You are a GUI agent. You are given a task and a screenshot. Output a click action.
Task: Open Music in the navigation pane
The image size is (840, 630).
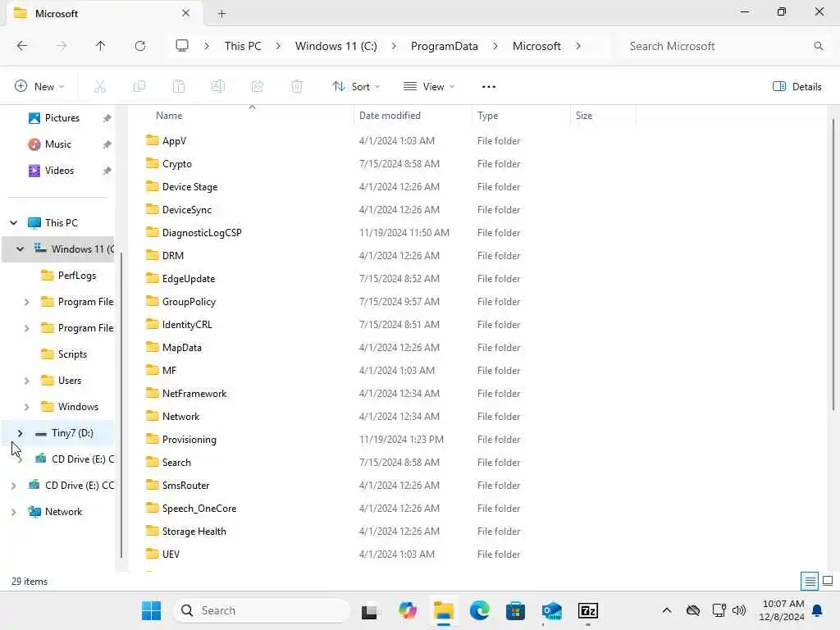58,144
